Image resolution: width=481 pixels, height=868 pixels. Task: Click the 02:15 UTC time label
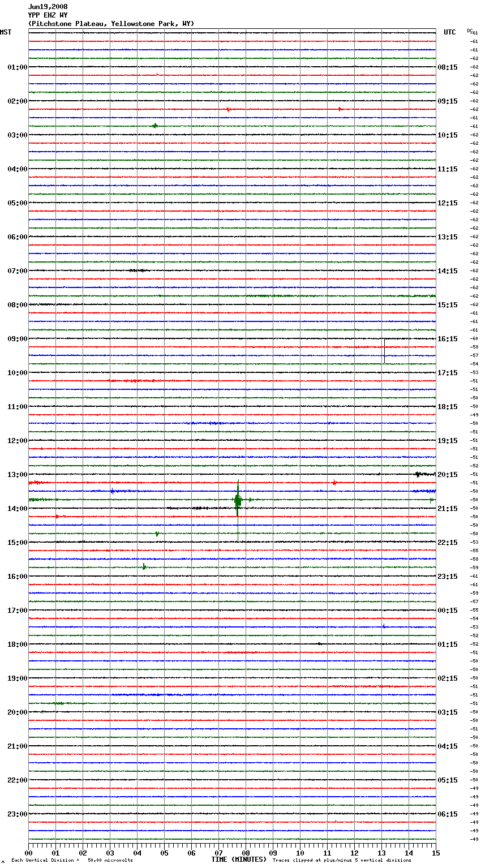pos(448,678)
